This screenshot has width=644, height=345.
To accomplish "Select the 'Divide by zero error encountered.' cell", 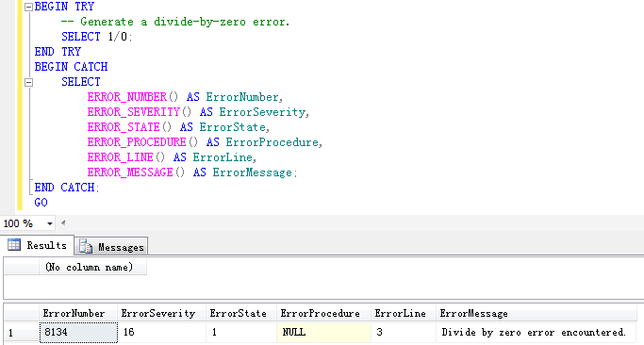I will pyautogui.click(x=536, y=332).
